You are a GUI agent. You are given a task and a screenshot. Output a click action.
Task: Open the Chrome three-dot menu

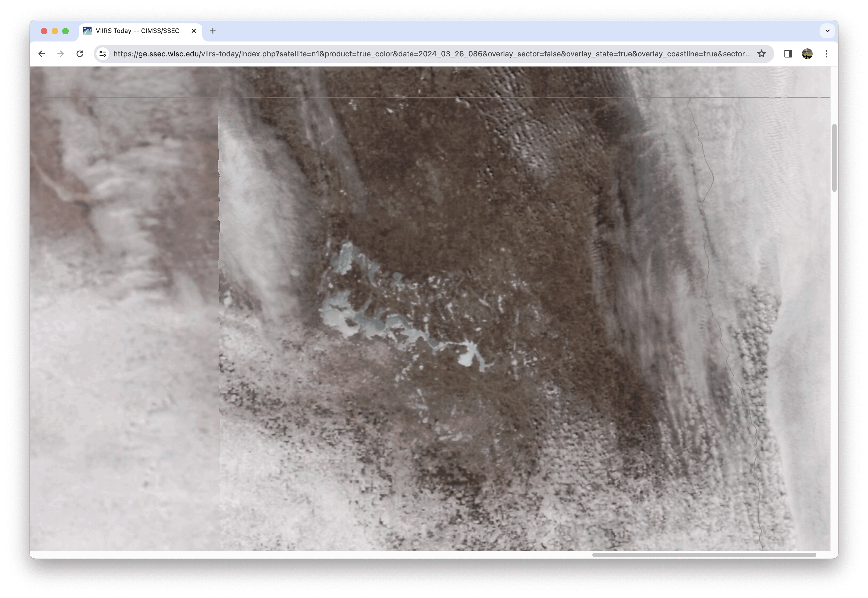[x=826, y=53]
